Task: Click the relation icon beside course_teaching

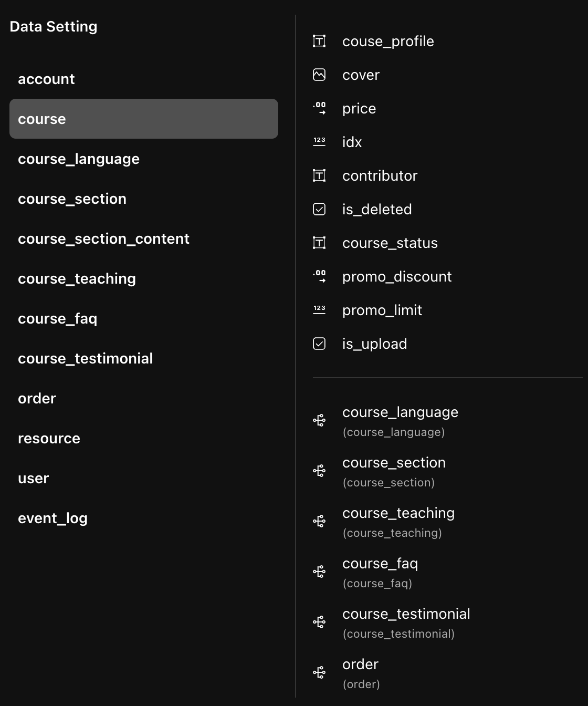Action: [x=319, y=521]
